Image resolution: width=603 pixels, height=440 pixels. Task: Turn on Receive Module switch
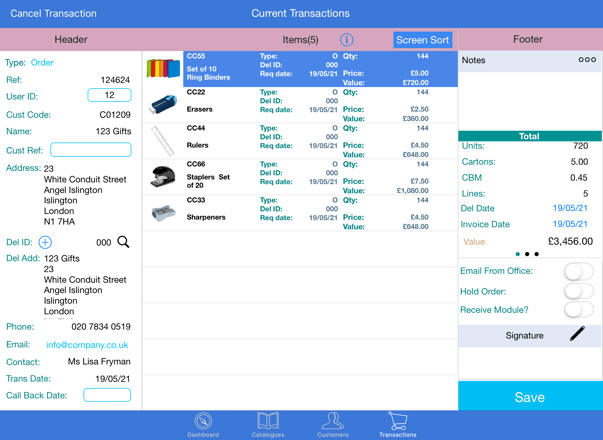[577, 310]
